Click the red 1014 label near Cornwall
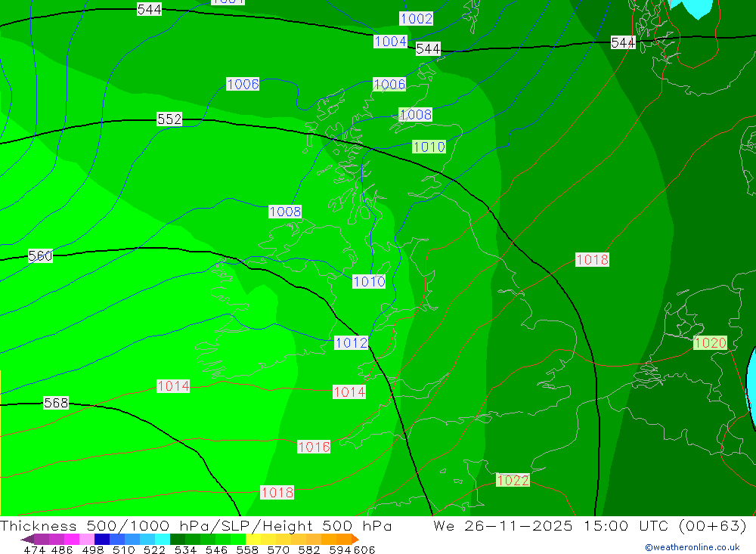756x554 pixels. [x=349, y=392]
